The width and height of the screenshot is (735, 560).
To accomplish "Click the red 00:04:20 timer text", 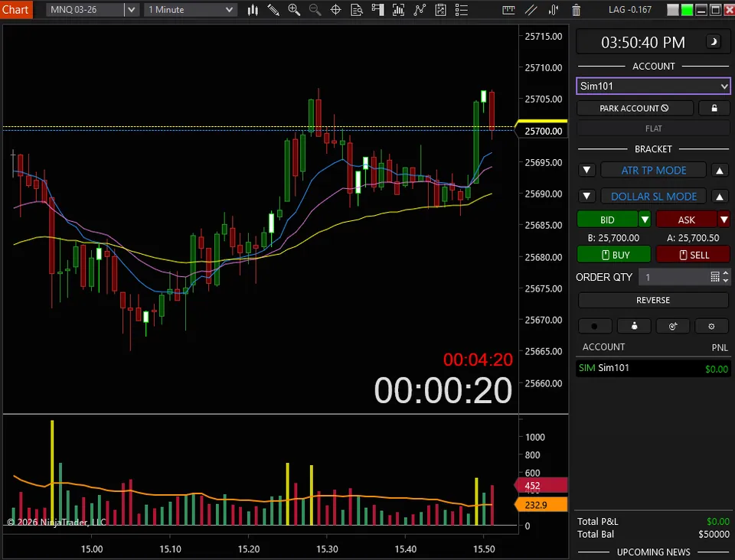I will tap(478, 360).
